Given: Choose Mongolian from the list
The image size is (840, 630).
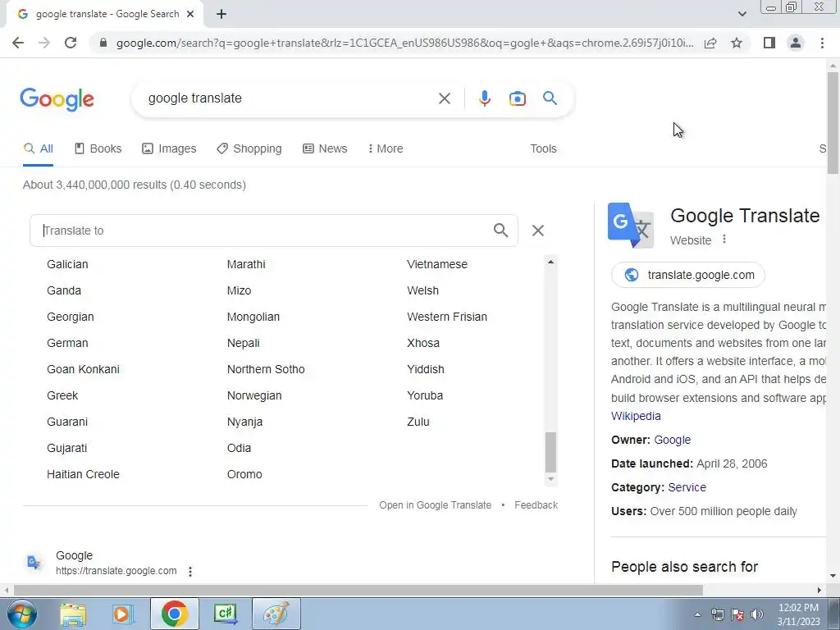Looking at the screenshot, I should pos(253,317).
